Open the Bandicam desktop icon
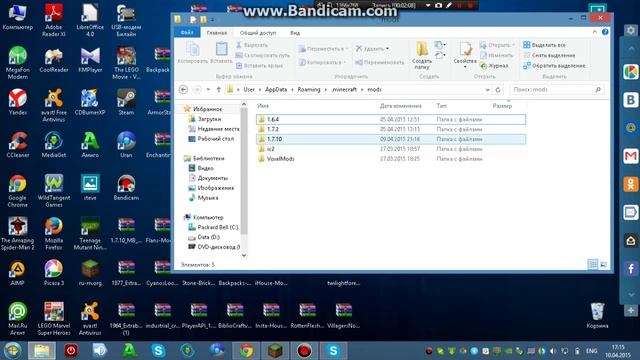 click(126, 187)
